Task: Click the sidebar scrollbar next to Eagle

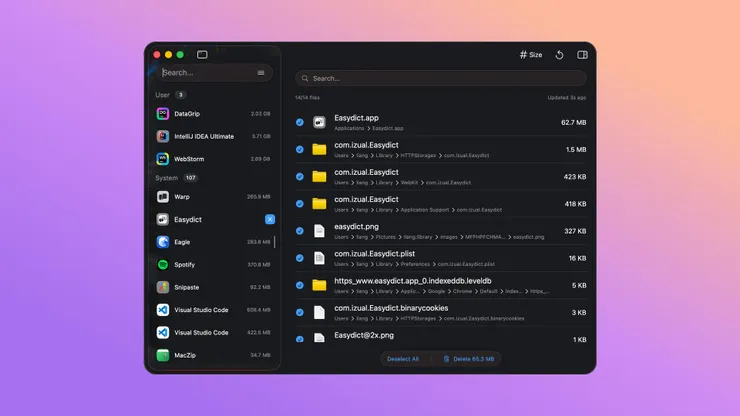Action: (x=275, y=242)
